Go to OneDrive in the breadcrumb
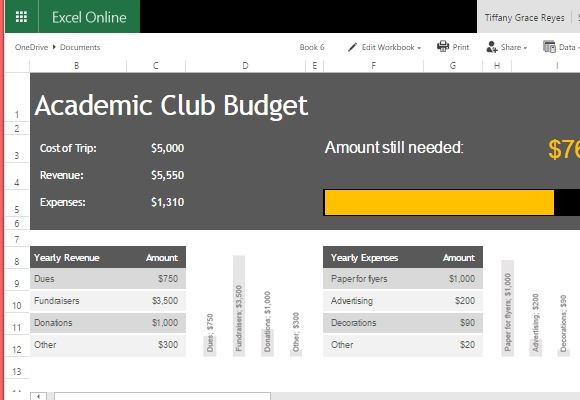Image resolution: width=580 pixels, height=400 pixels. [x=31, y=47]
